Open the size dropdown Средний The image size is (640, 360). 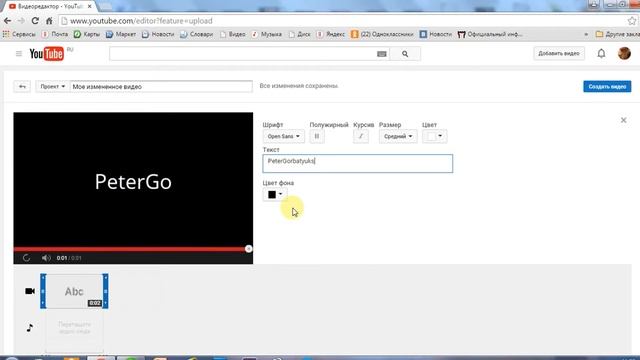point(398,136)
